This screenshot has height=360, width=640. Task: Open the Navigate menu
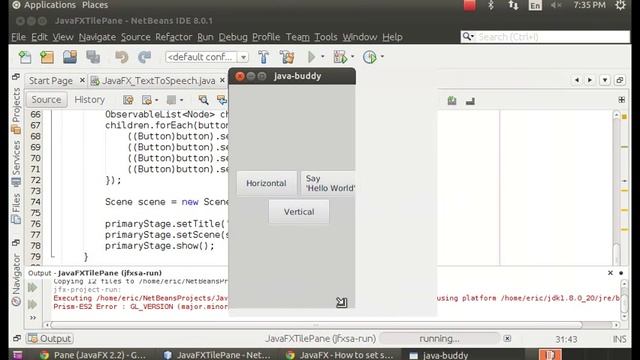[x=97, y=37]
